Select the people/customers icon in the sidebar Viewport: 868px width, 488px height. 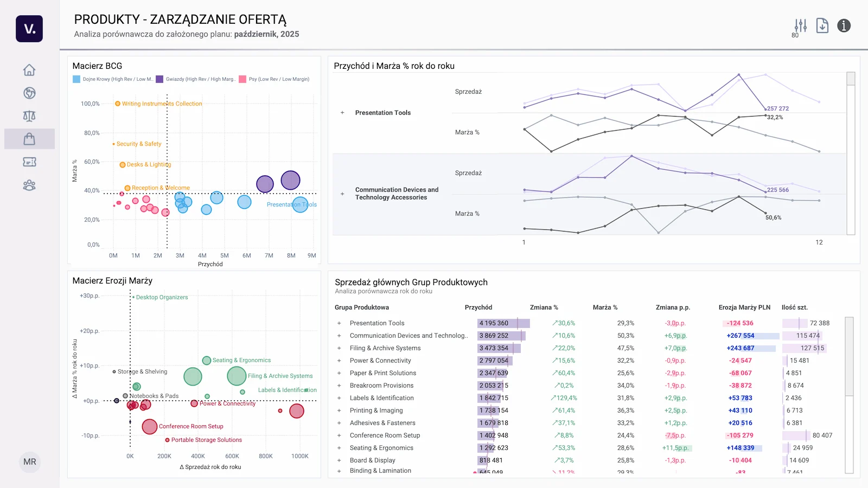coord(30,185)
